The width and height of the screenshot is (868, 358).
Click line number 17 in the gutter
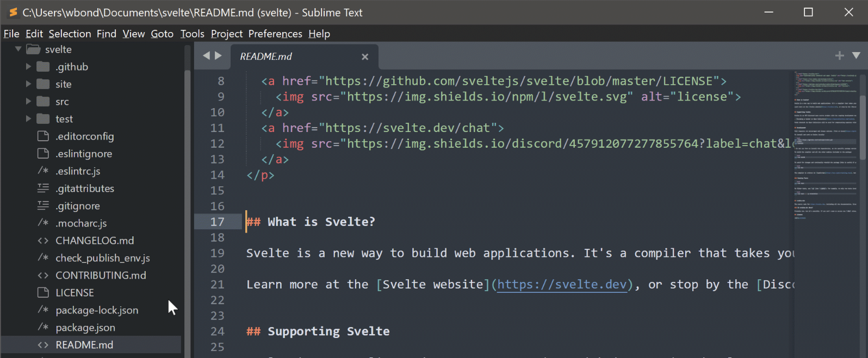(x=217, y=222)
